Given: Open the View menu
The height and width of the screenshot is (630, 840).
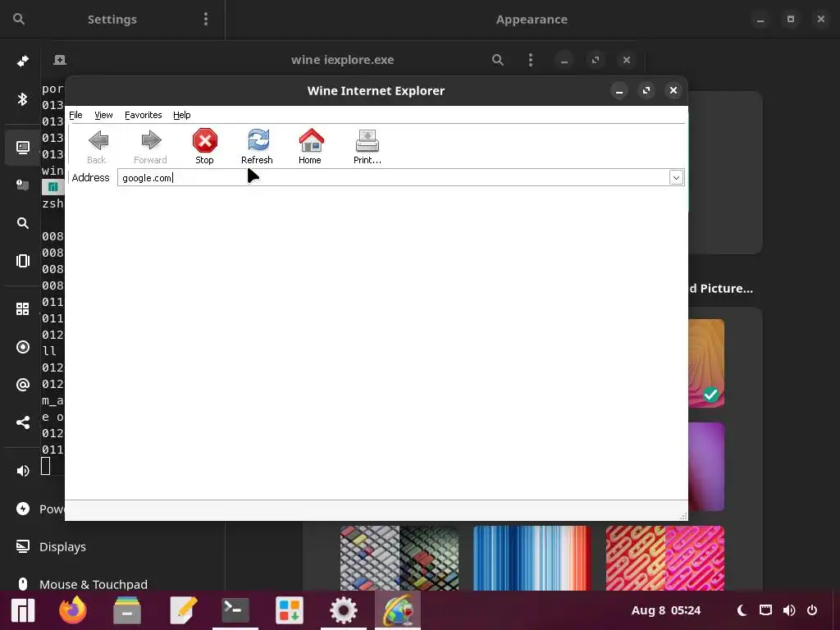Looking at the screenshot, I should [103, 115].
